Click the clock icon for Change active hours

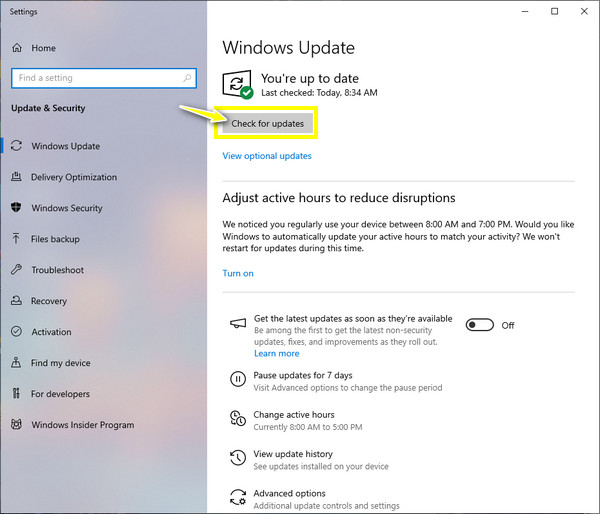coord(238,418)
